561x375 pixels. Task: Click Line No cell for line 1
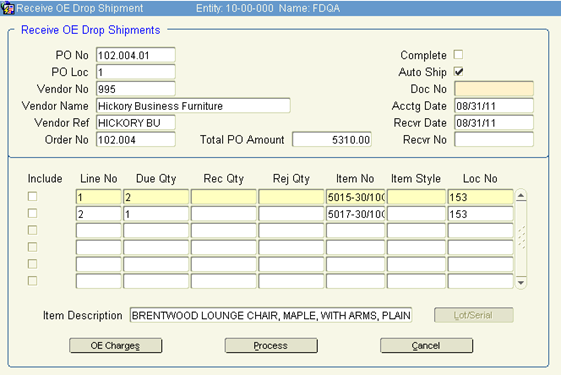98,197
